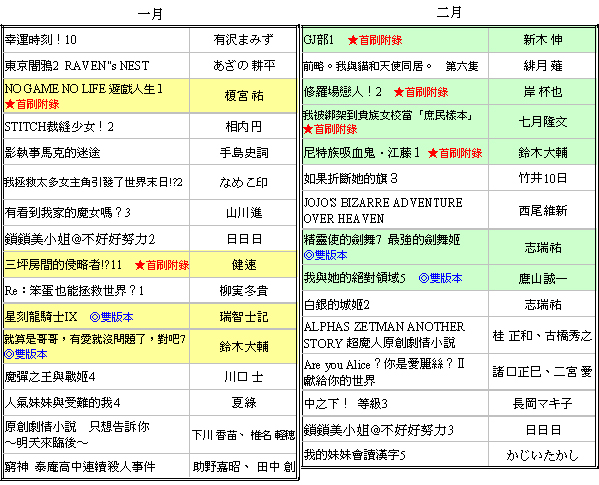Select author 西尾維新
The height and width of the screenshot is (485, 599).
(542, 210)
